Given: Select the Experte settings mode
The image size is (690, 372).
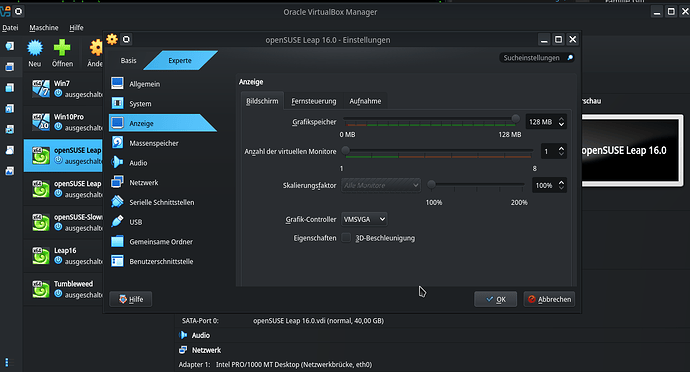Looking at the screenshot, I should point(180,60).
